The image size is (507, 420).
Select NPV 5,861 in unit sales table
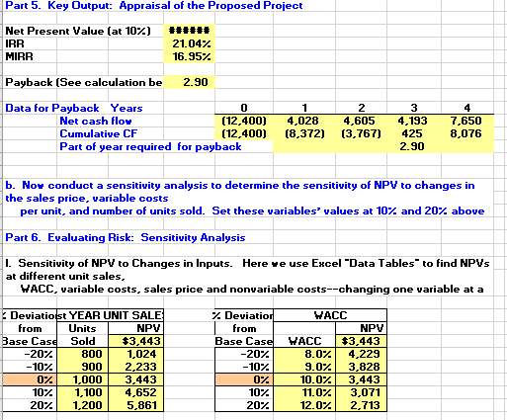(x=135, y=405)
